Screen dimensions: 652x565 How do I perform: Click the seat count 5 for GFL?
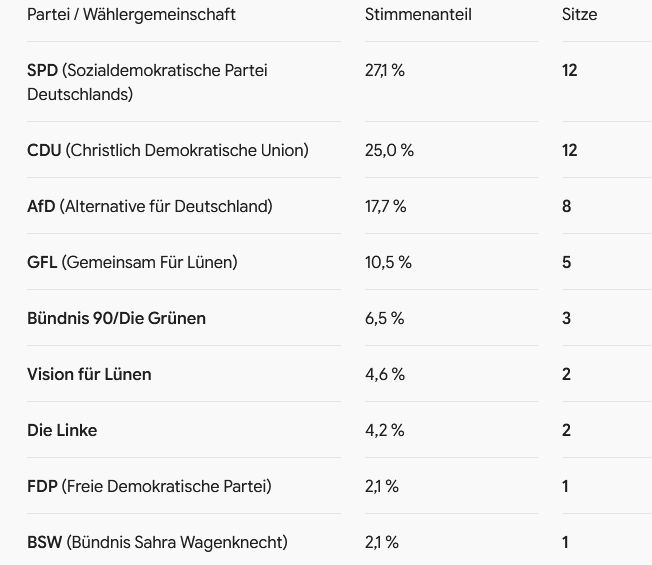[567, 262]
